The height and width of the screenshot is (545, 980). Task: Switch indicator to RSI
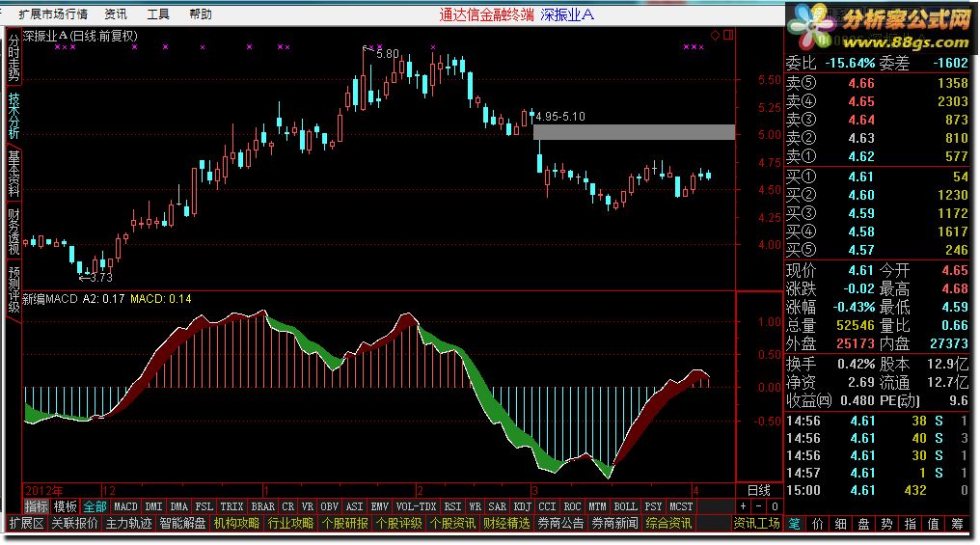452,506
